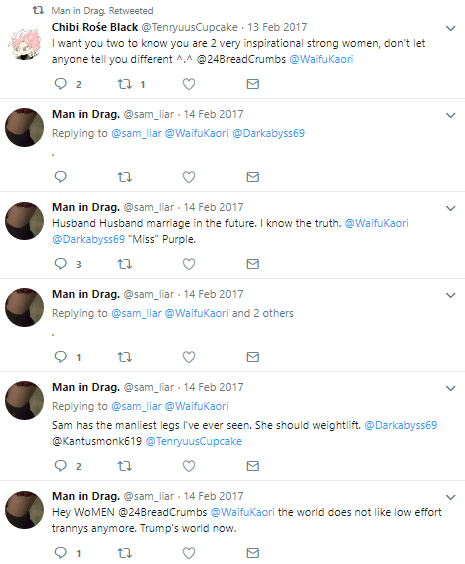
Task: Like the 'inspirational strong women' tweet
Action: coord(189,84)
